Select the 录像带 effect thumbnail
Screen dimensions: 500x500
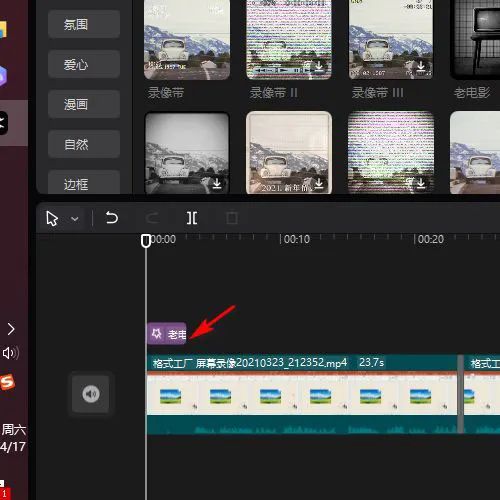click(x=187, y=39)
